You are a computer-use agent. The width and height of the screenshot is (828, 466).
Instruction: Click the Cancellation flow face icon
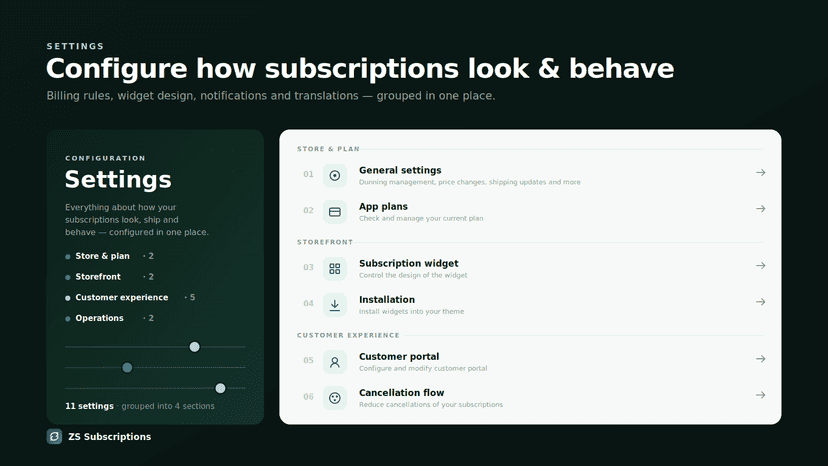(x=335, y=398)
